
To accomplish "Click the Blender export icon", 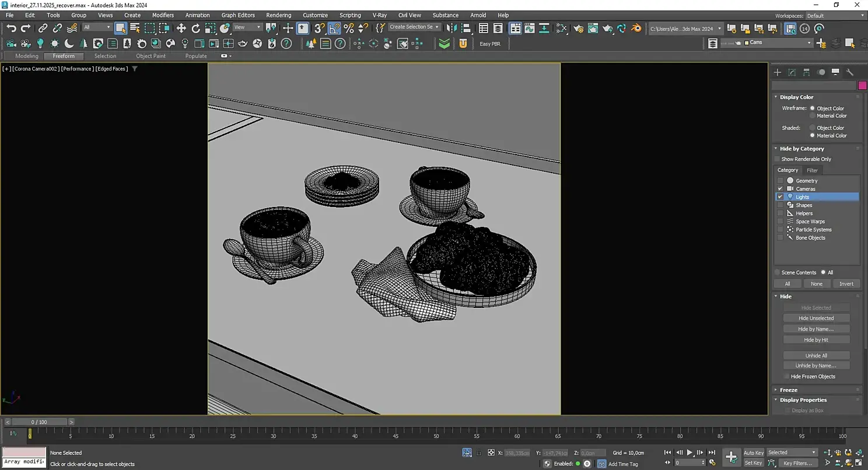I will pyautogui.click(x=636, y=28).
